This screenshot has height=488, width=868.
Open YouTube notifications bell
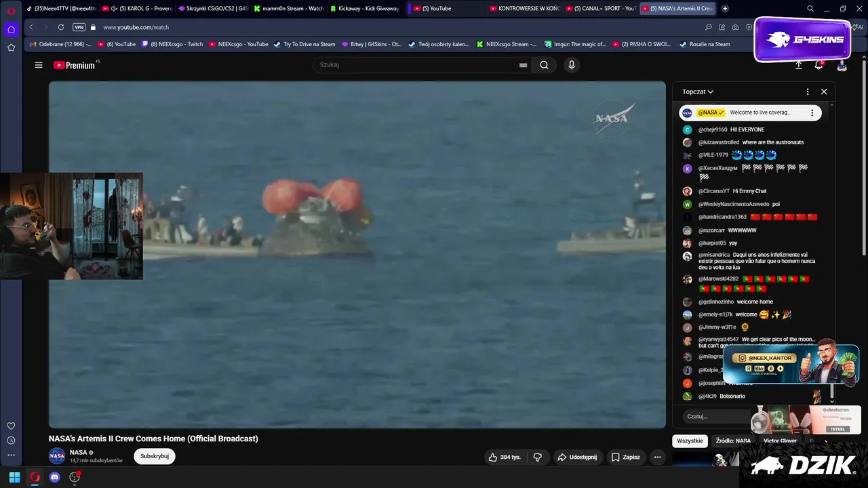point(818,65)
